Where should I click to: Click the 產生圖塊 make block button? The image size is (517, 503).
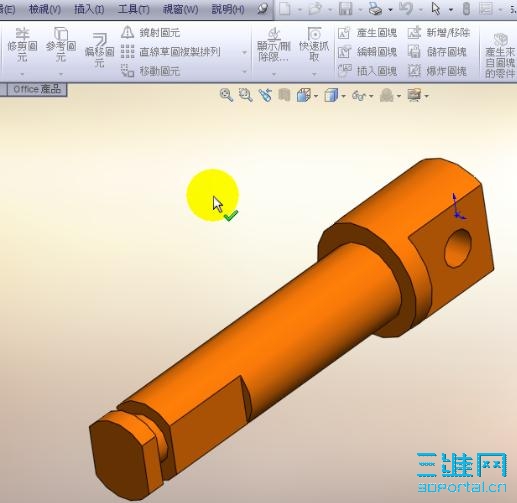368,33
